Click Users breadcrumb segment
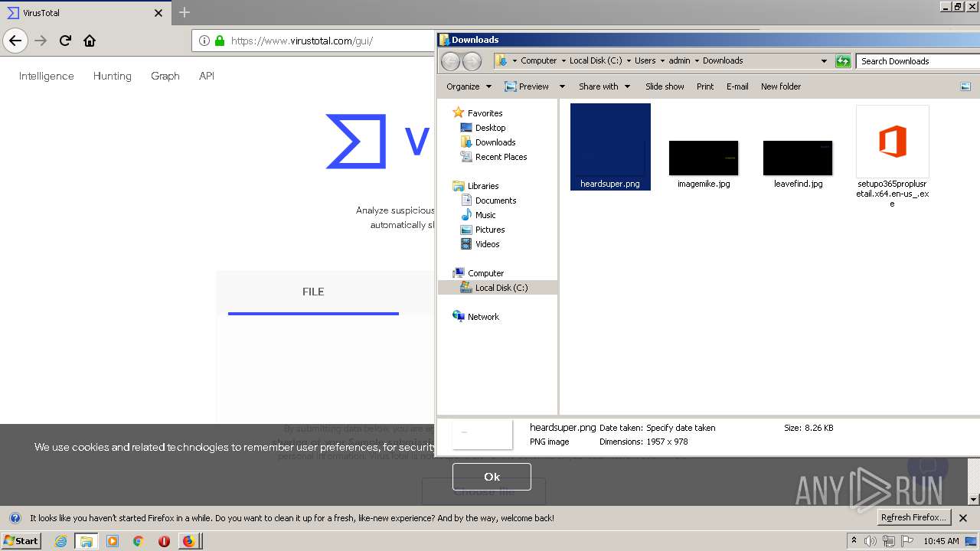The height and width of the screenshot is (551, 980). point(645,60)
